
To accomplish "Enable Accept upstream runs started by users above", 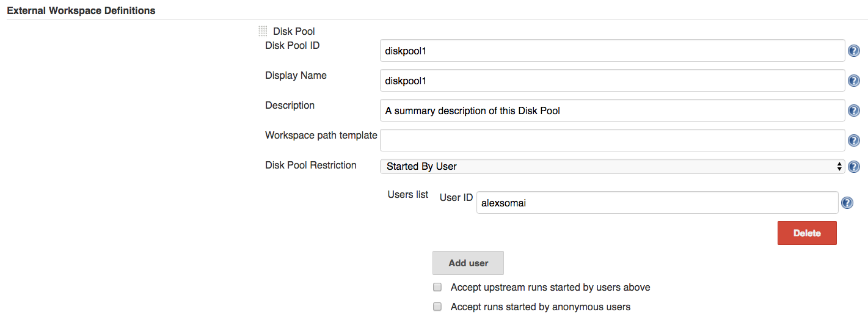I will pyautogui.click(x=437, y=287).
